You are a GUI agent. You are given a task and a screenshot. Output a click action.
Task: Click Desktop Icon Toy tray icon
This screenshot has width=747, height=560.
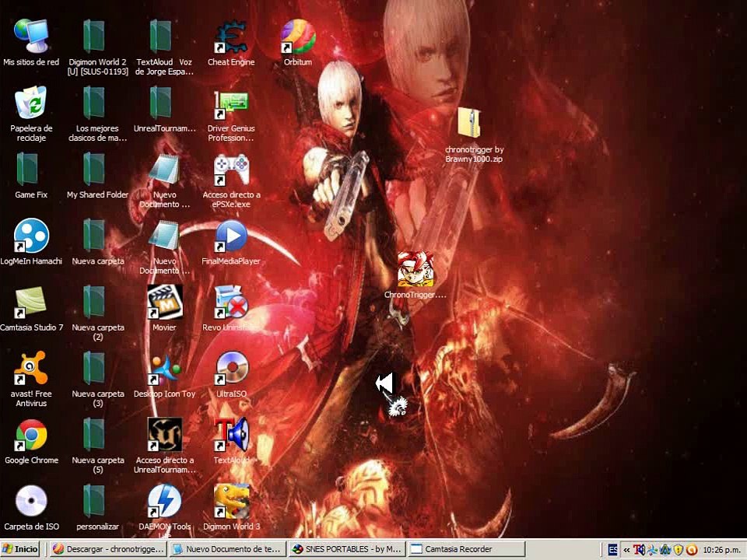coord(652,550)
